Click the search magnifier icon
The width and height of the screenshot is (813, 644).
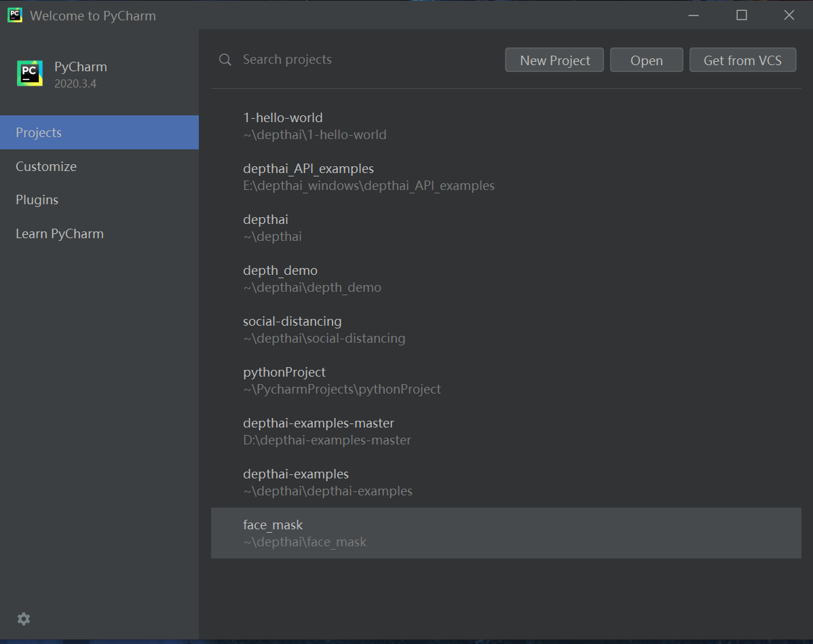pos(225,60)
